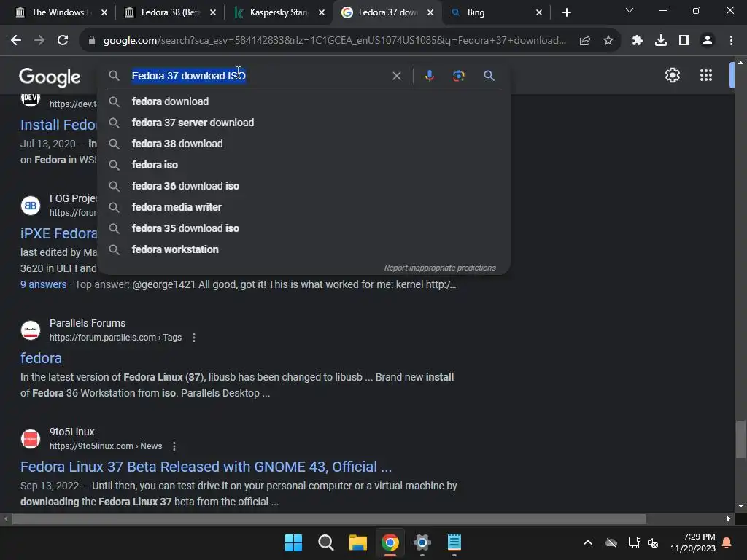Click the horizontal scrollbar thumb

click(x=329, y=518)
